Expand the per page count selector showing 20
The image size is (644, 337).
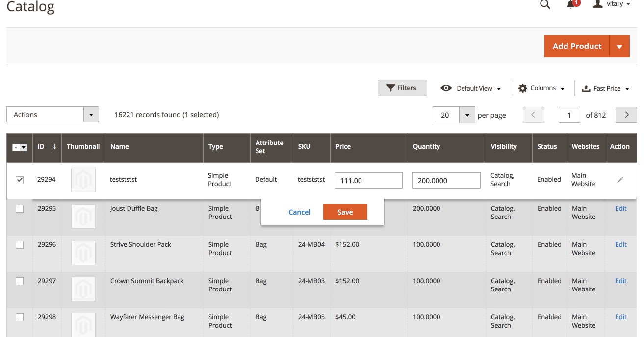466,115
